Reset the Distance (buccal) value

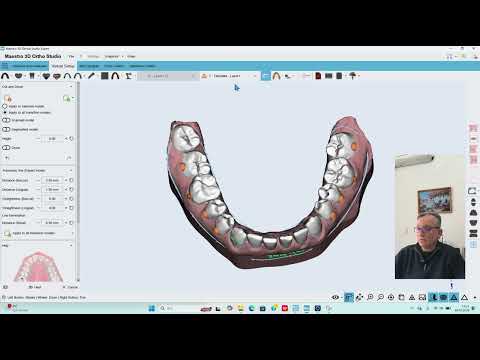pos(71,180)
